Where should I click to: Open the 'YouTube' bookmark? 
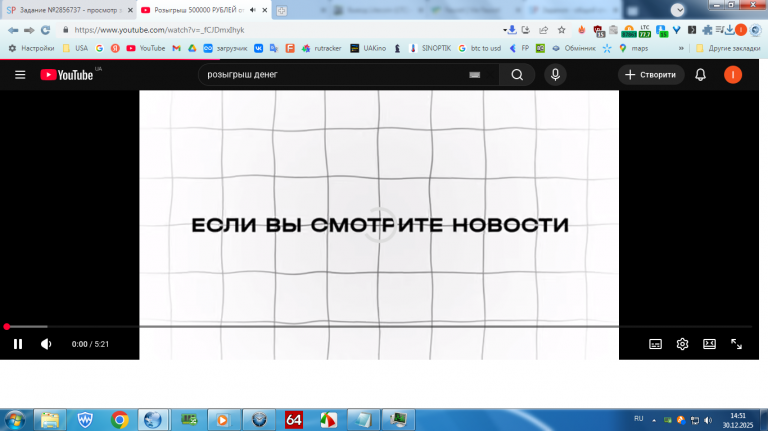145,48
